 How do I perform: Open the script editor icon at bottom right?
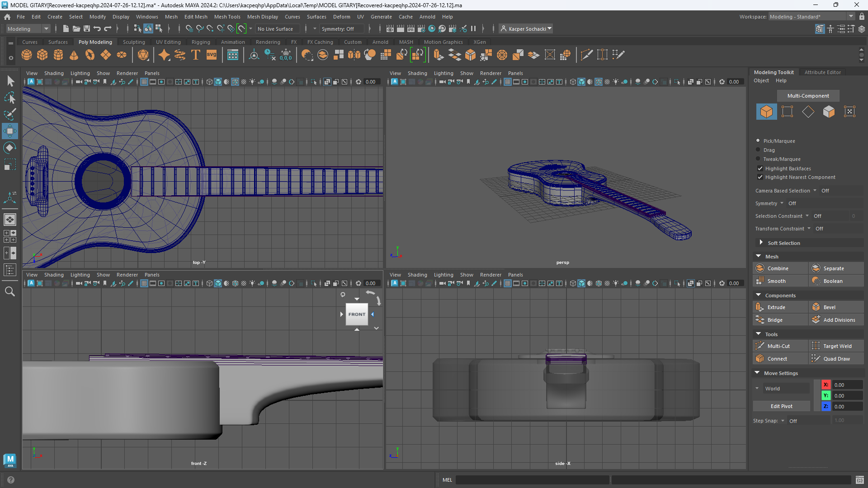pyautogui.click(x=859, y=480)
